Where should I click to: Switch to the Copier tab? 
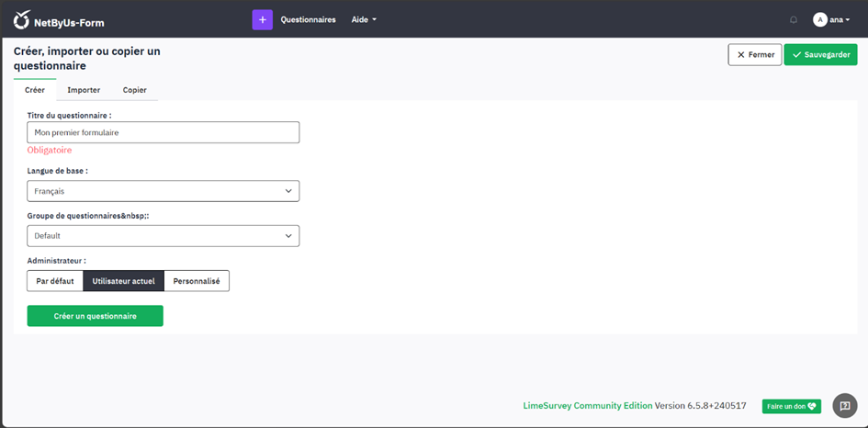point(134,90)
